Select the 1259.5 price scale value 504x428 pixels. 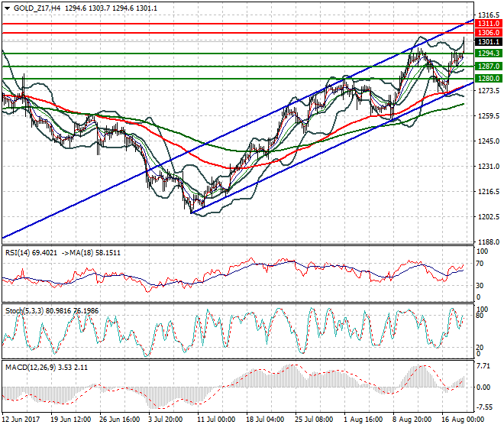coord(489,116)
